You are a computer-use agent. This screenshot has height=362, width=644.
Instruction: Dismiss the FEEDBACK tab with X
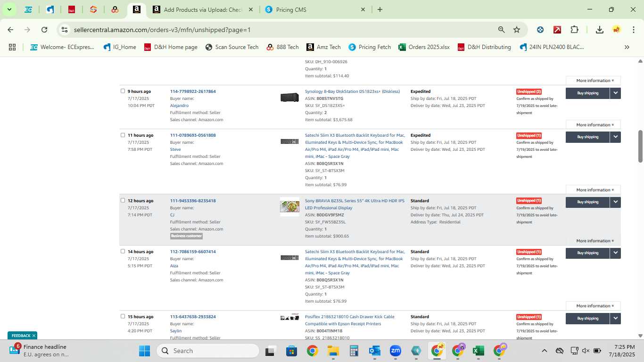tap(34, 336)
